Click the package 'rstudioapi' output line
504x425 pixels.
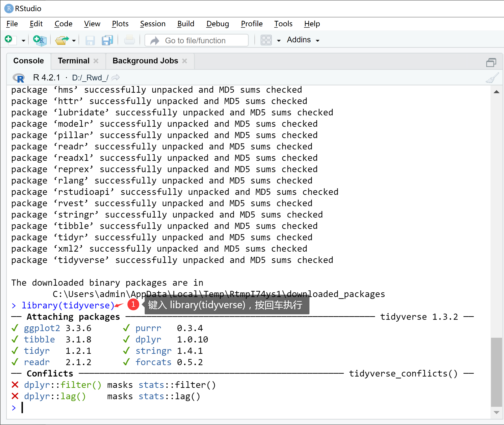pyautogui.click(x=175, y=192)
